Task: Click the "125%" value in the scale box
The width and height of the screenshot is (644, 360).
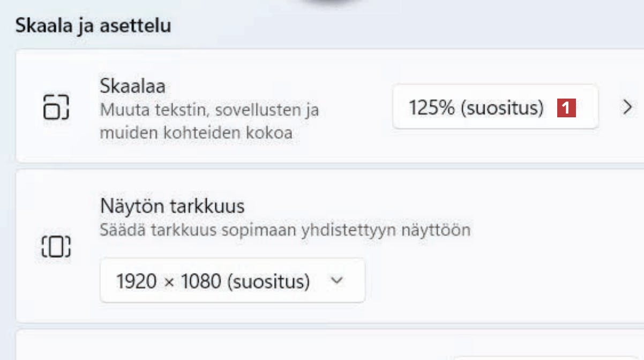Action: (x=432, y=108)
